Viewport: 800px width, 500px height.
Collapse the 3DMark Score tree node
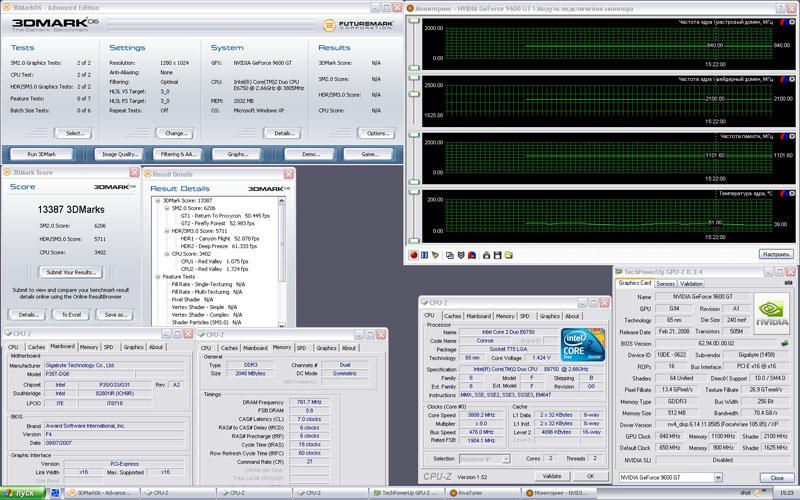[x=158, y=201]
